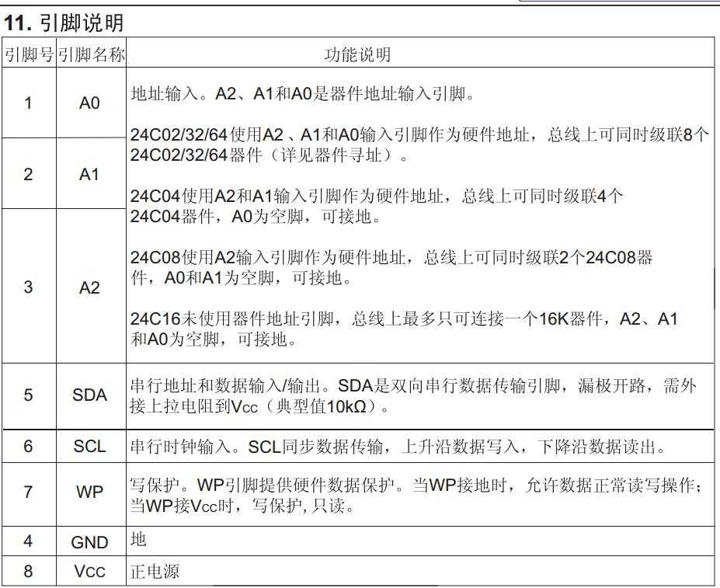Click the line starting '地址输入。A2、A1和A0'
Viewport: 720px width, 588px height.
[302, 94]
